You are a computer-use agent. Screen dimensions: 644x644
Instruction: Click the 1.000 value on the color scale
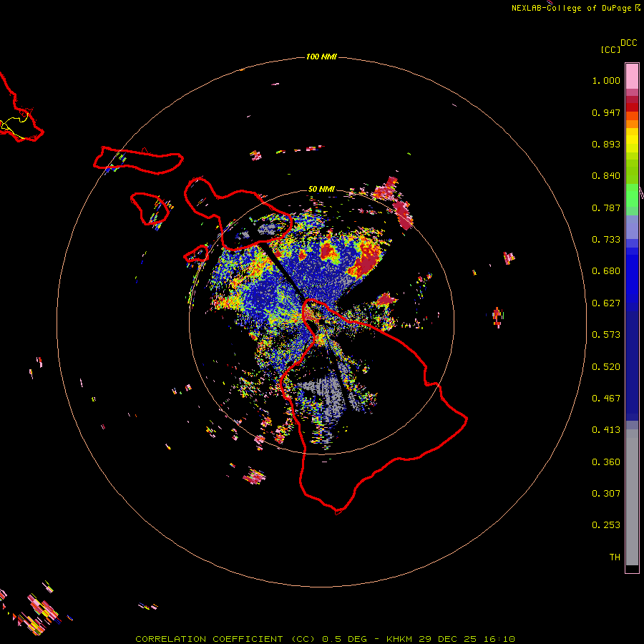point(606,80)
